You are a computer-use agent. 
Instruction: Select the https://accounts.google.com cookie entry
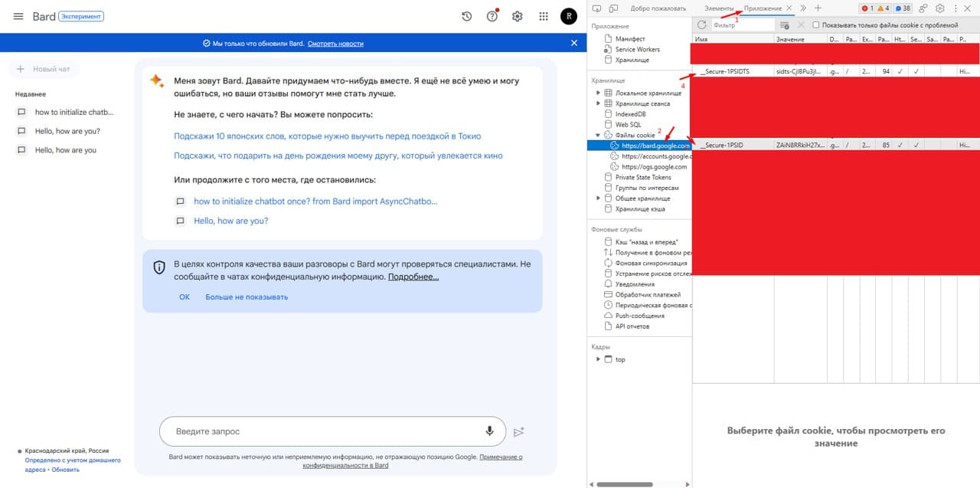[656, 156]
